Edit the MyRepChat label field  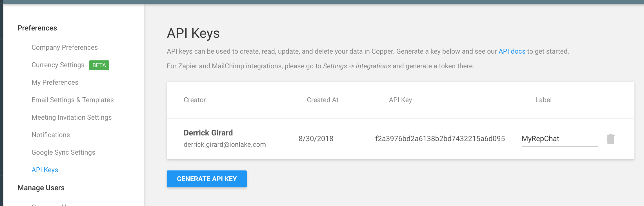click(x=559, y=139)
